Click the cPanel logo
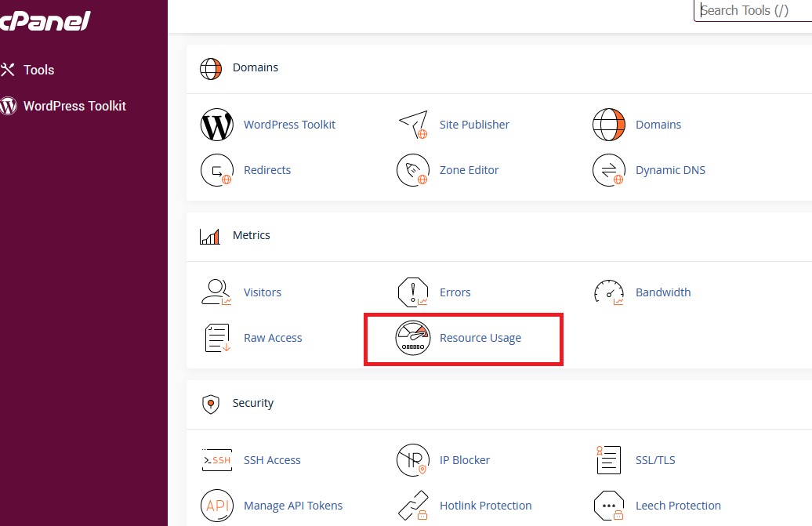812x526 pixels. click(x=45, y=21)
